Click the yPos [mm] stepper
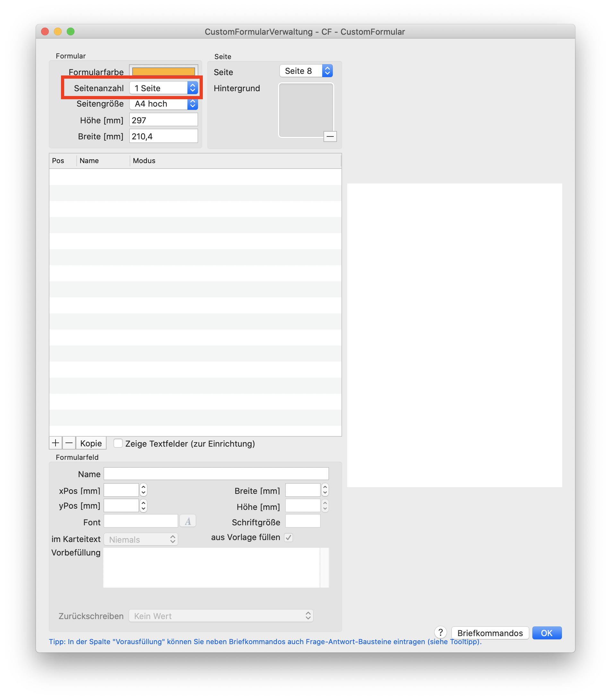The image size is (611, 700). pos(143,505)
